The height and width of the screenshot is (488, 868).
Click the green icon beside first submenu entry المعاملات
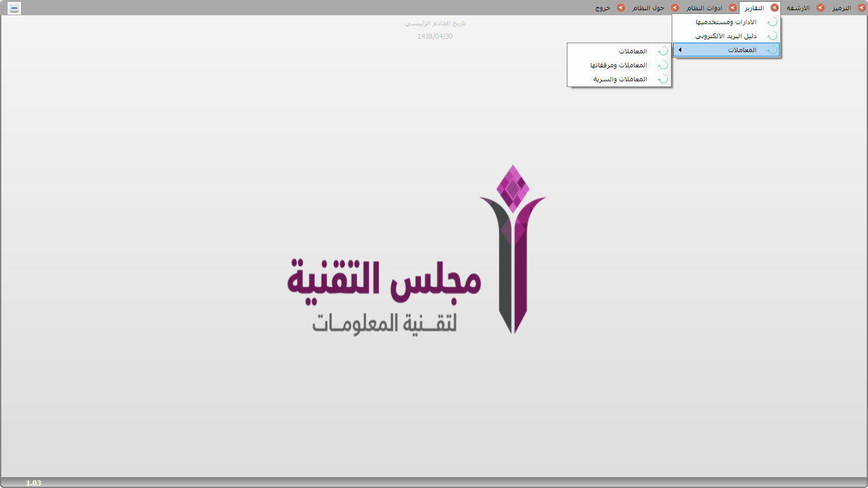click(x=663, y=51)
